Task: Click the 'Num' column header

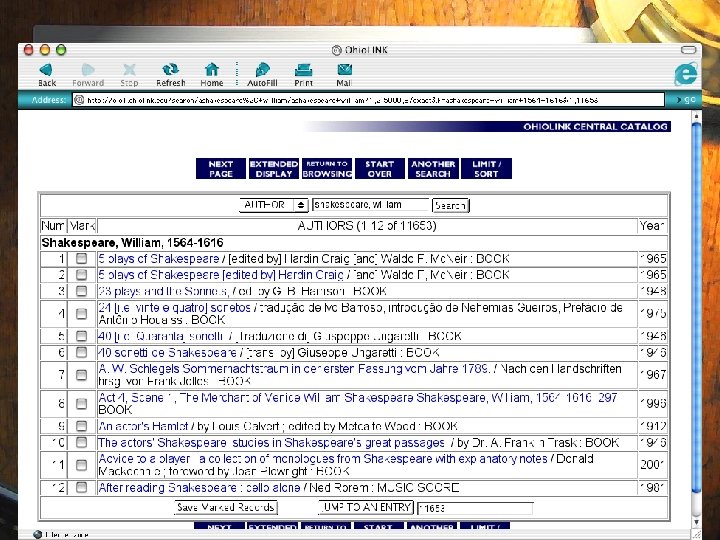Action: [53, 226]
